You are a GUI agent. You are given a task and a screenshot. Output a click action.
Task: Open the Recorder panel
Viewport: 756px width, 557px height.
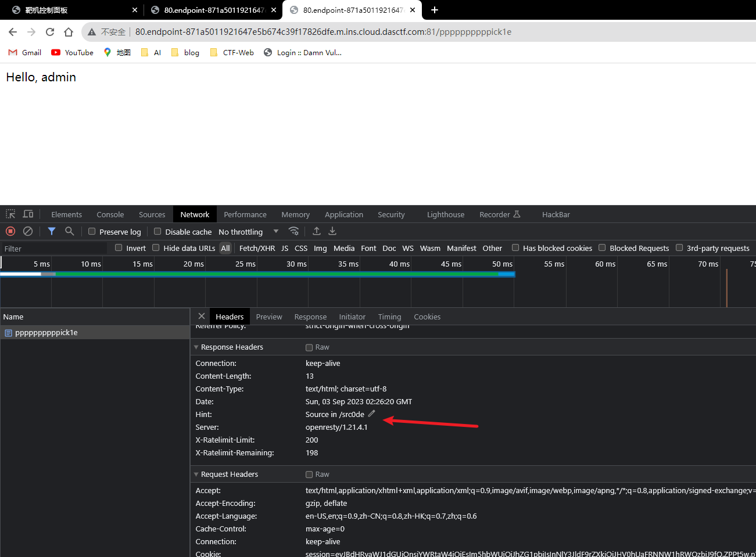coord(500,214)
